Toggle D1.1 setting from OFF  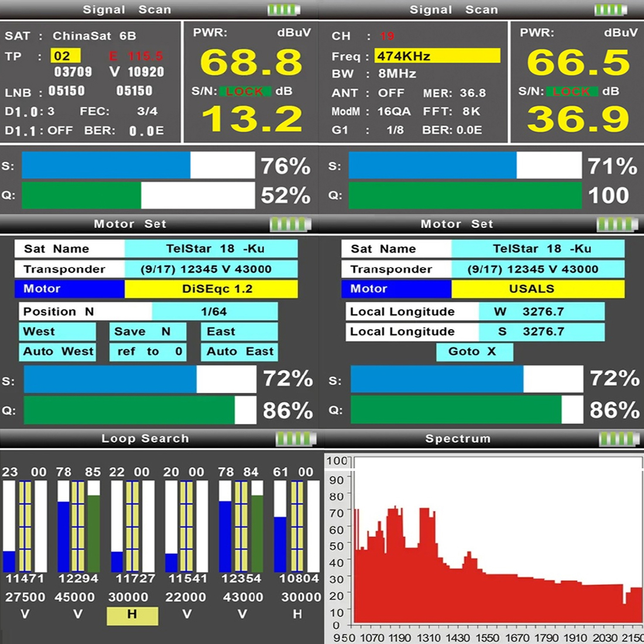(x=61, y=130)
